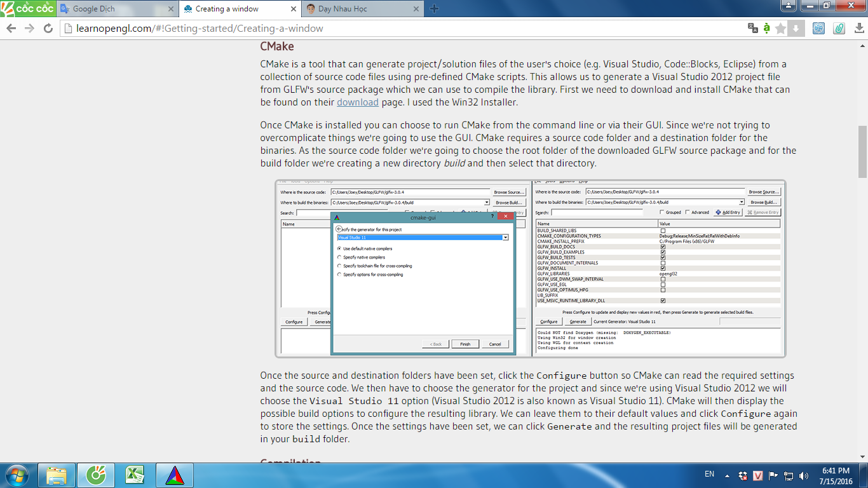Open the user profile button in title bar

tap(789, 5)
